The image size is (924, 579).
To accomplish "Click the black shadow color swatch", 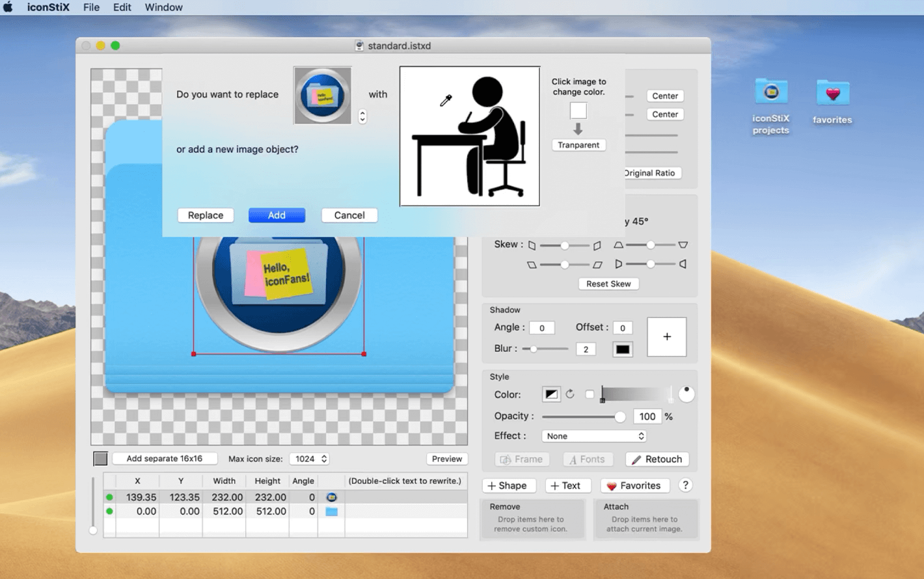I will coord(623,349).
